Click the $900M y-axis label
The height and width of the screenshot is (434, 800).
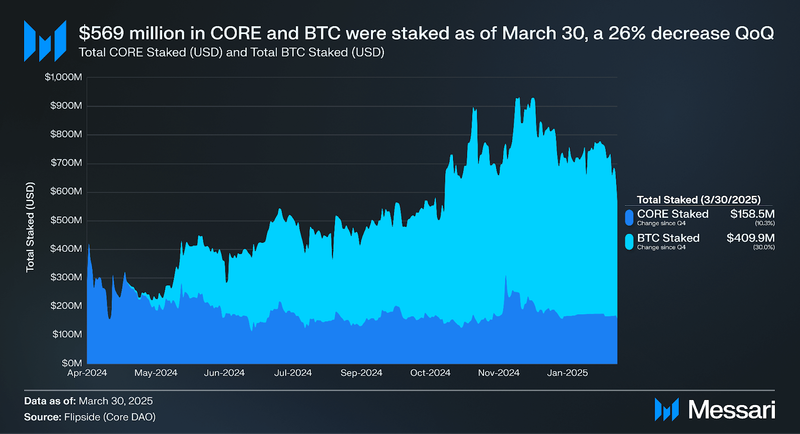pos(66,106)
